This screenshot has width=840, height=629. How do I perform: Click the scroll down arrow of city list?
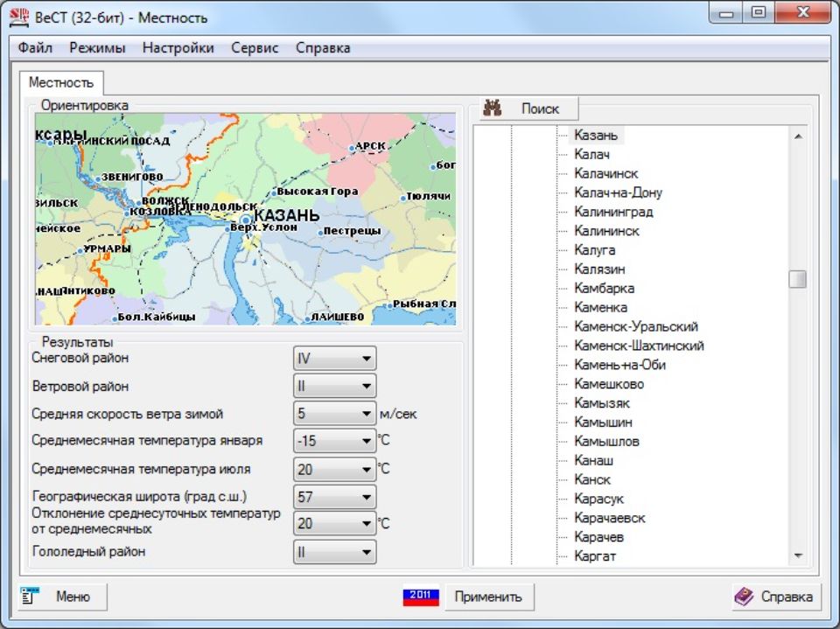point(797,556)
